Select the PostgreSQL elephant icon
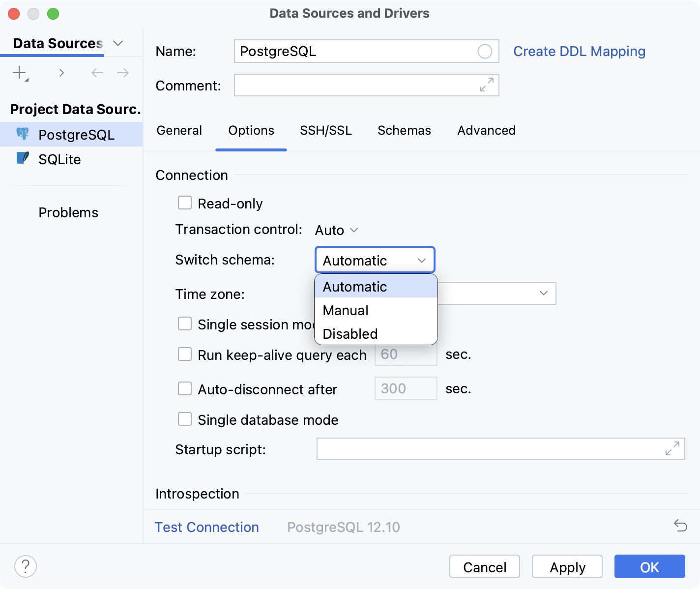The height and width of the screenshot is (589, 700). tap(23, 134)
